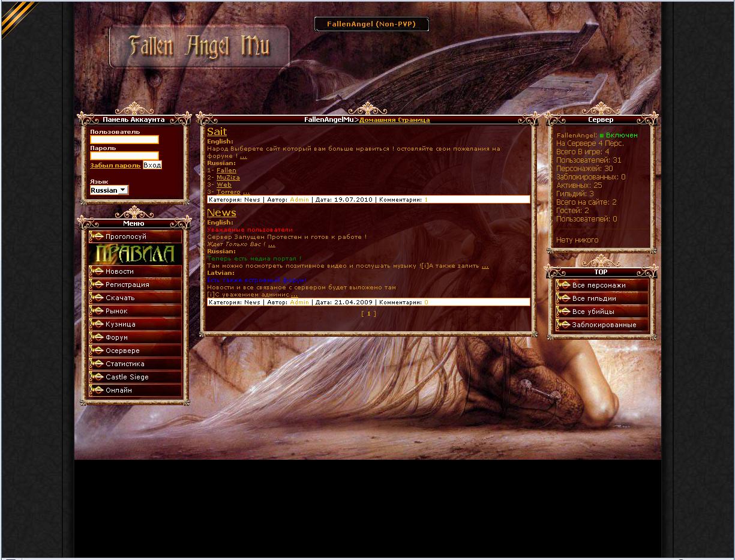Open the comments count of Sait post
The height and width of the screenshot is (560, 735).
[426, 199]
